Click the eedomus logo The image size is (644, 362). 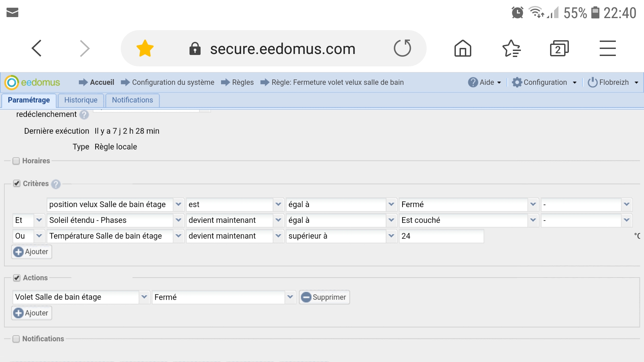pos(32,82)
